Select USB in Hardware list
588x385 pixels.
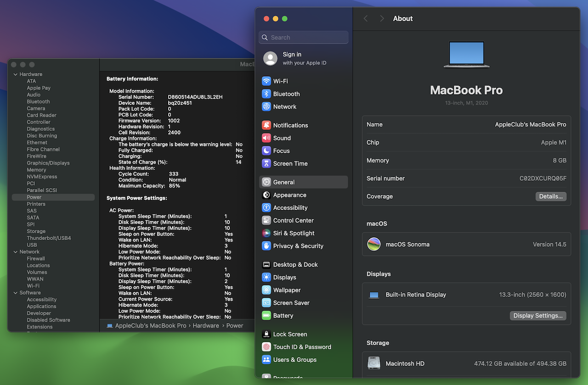click(32, 245)
